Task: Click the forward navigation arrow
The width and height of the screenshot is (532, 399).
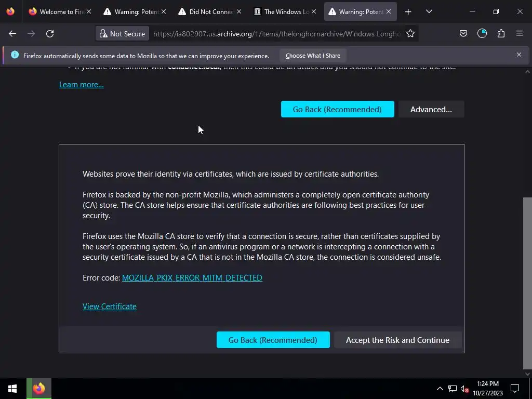Action: (x=31, y=34)
